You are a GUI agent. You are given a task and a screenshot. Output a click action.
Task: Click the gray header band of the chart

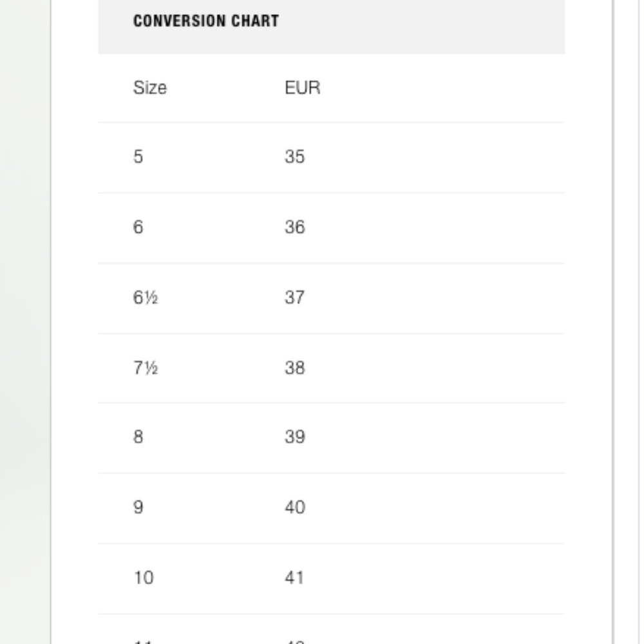[x=332, y=26]
